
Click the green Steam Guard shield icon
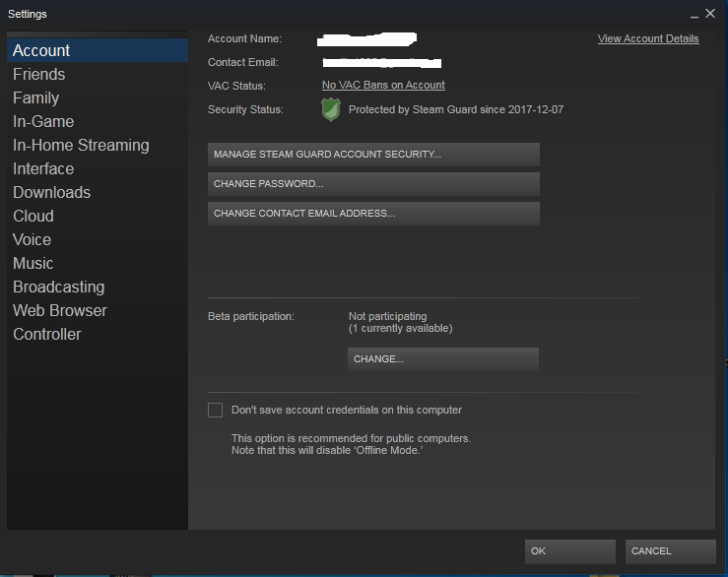pyautogui.click(x=331, y=109)
